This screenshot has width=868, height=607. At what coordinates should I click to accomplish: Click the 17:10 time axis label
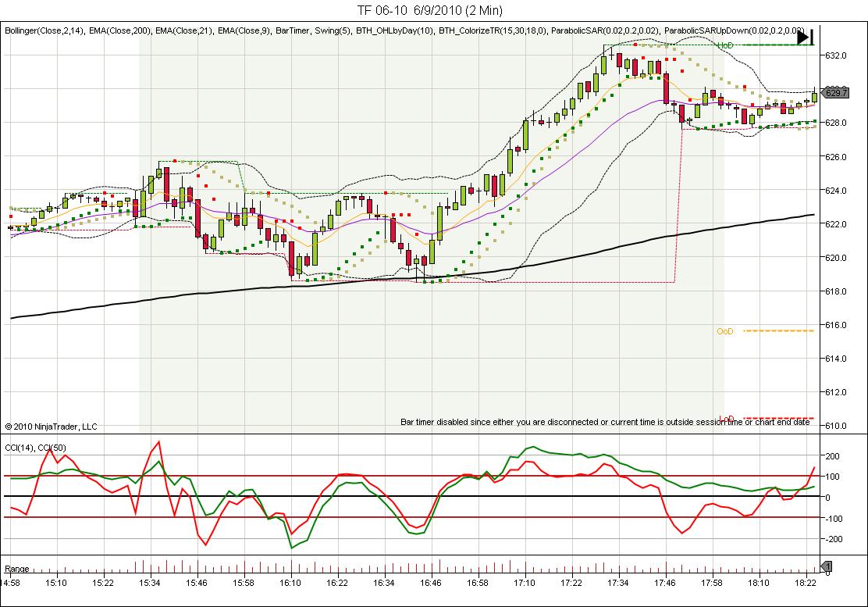click(x=525, y=583)
